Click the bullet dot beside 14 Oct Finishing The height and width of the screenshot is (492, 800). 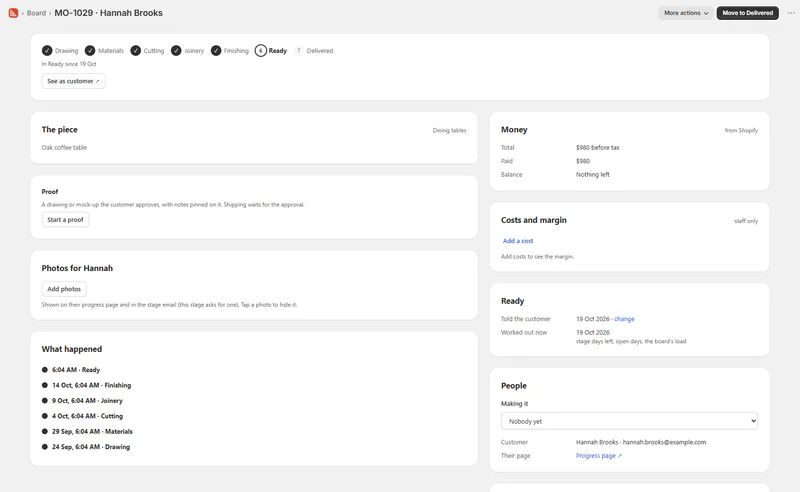45,385
